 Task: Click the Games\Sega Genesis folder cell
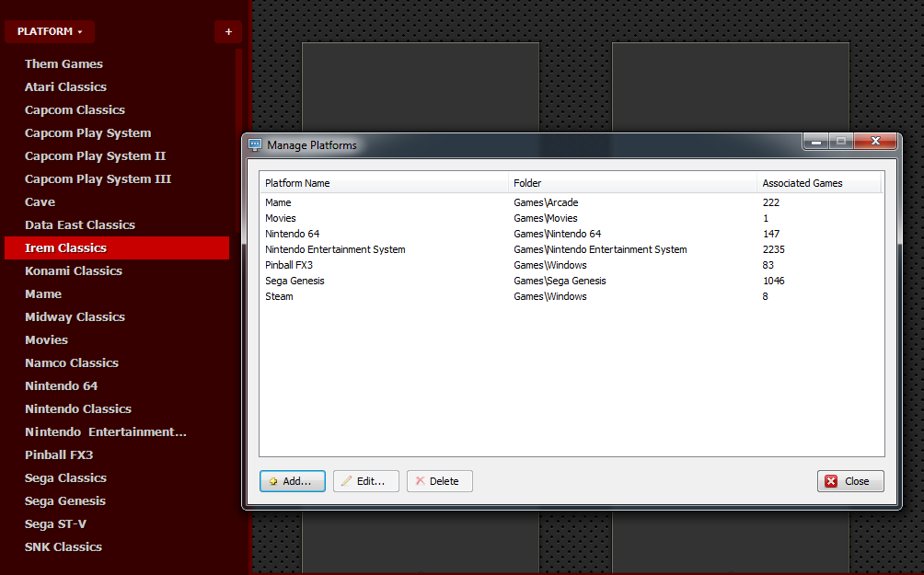560,281
